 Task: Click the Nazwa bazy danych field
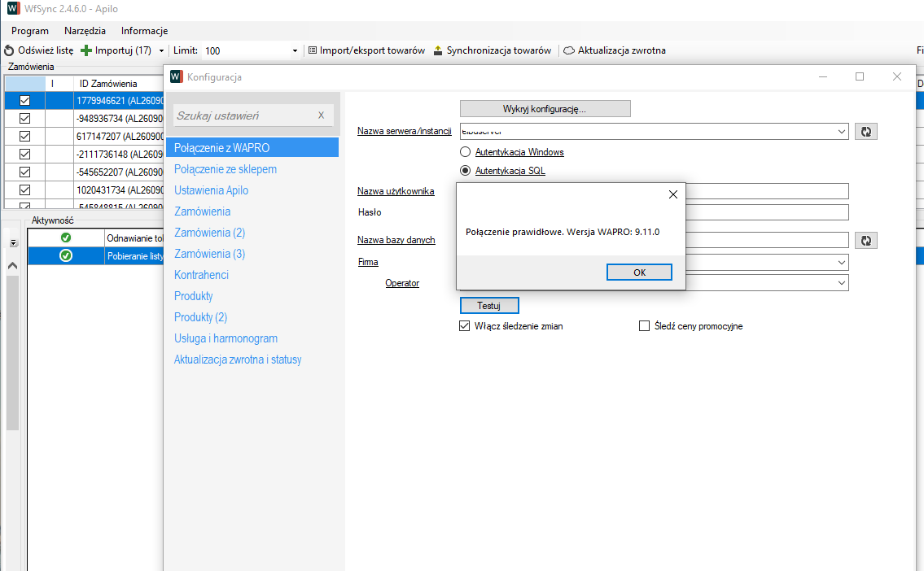click(x=767, y=240)
